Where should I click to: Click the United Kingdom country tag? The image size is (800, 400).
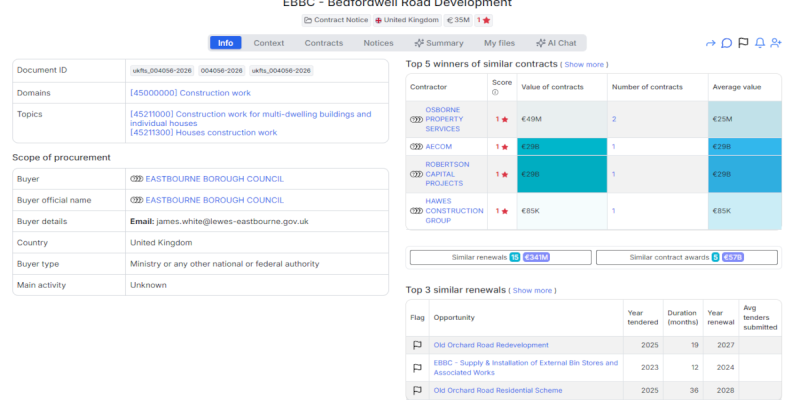pos(407,20)
